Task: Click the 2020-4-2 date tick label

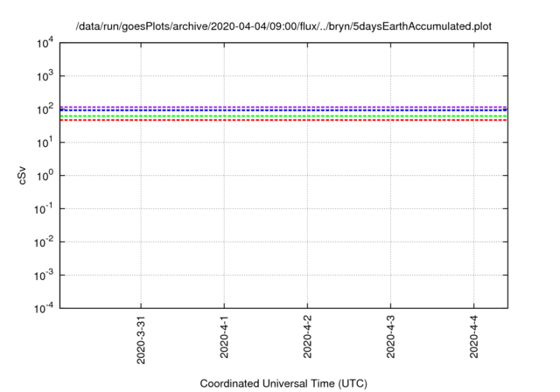Action: [x=307, y=337]
